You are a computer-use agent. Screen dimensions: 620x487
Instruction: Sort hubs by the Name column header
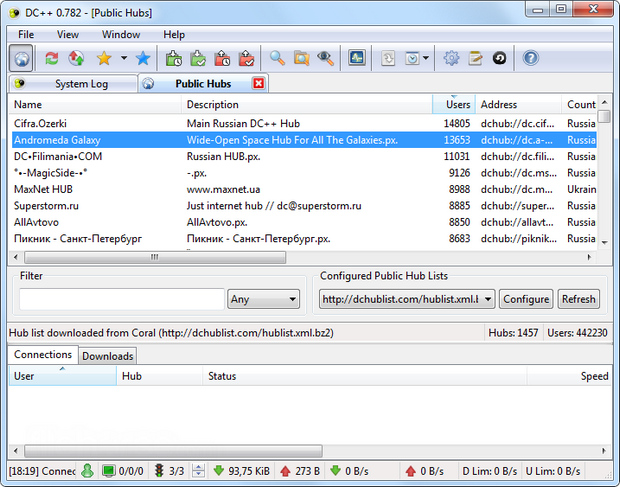[x=95, y=105]
